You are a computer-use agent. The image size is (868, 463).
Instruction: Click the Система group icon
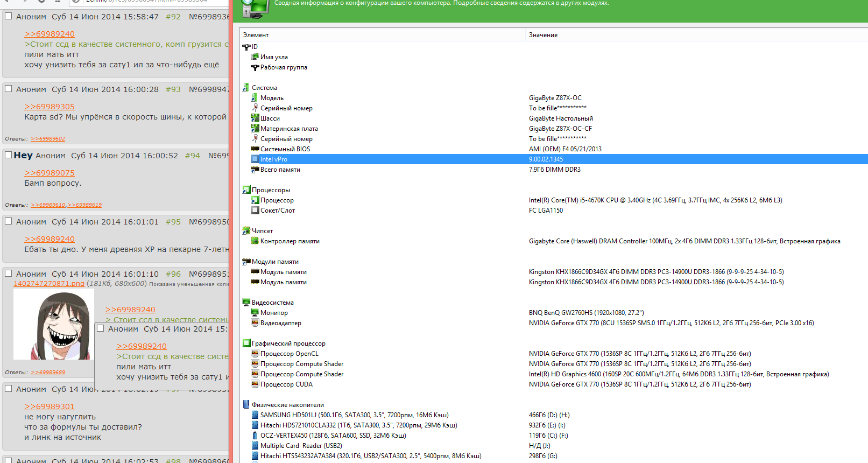click(x=246, y=88)
